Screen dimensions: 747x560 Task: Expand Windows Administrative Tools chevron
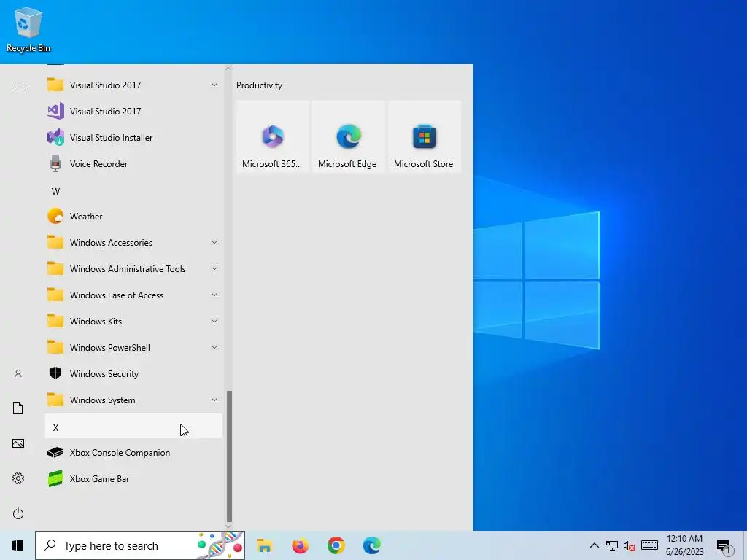(214, 268)
